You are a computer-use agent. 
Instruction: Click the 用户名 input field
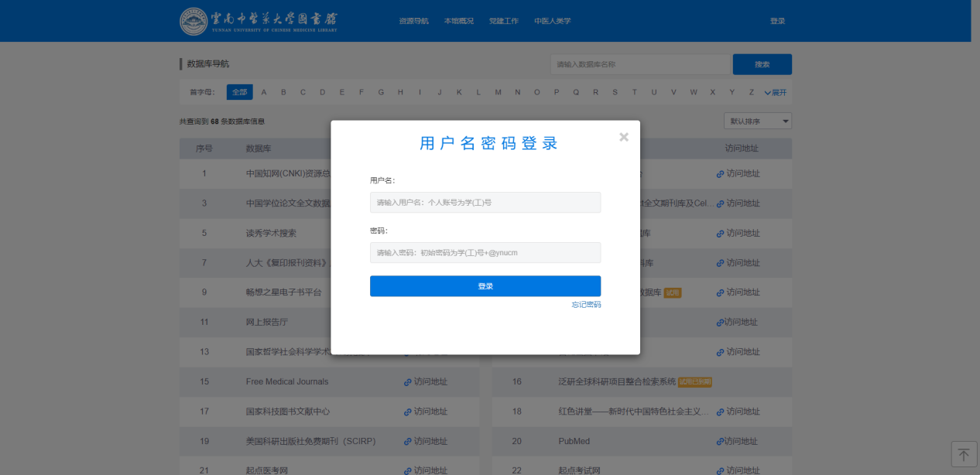(x=485, y=203)
